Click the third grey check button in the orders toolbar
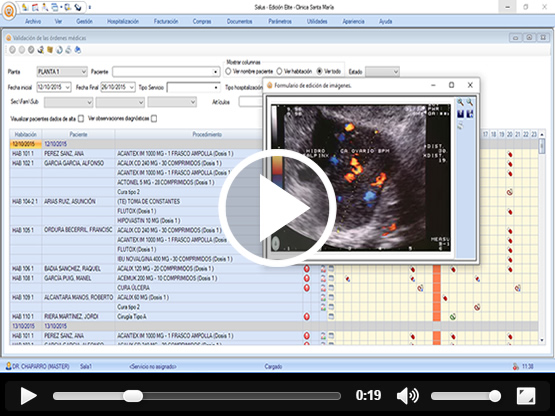 pos(31,50)
